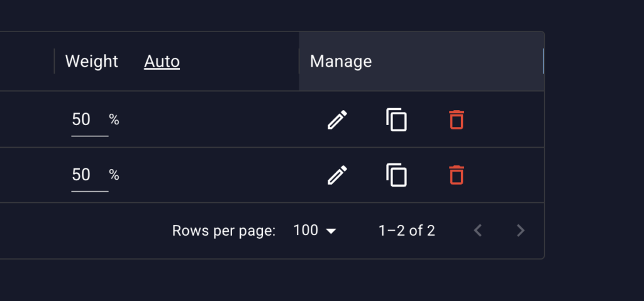Click the resize handle right of Manage header
Image resolution: width=644 pixels, height=301 pixels.
(x=543, y=61)
